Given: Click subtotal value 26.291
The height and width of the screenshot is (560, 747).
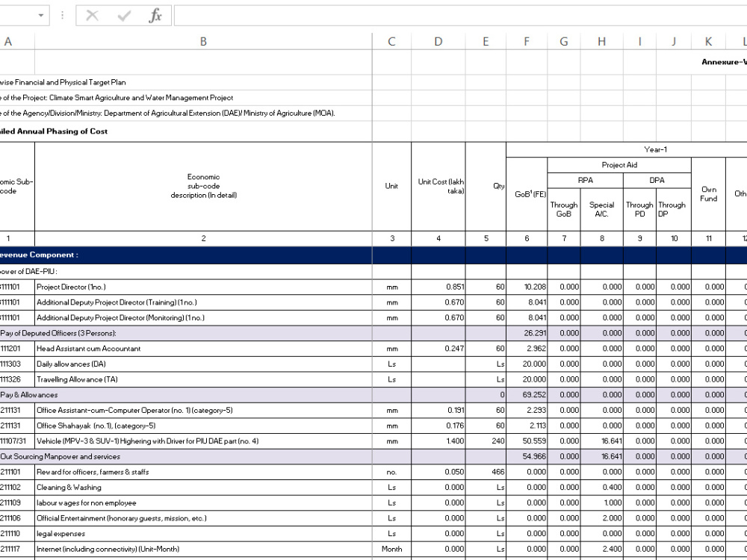Looking at the screenshot, I should 527,333.
